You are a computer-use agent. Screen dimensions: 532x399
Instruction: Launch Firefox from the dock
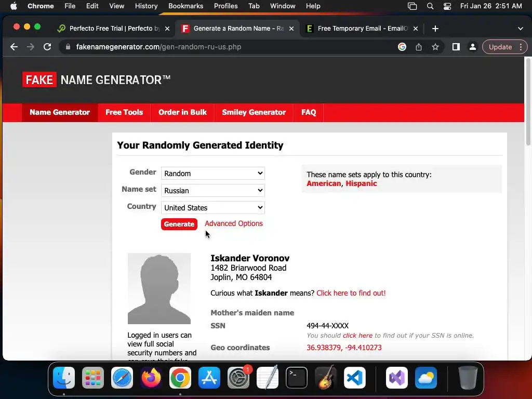tap(151, 378)
